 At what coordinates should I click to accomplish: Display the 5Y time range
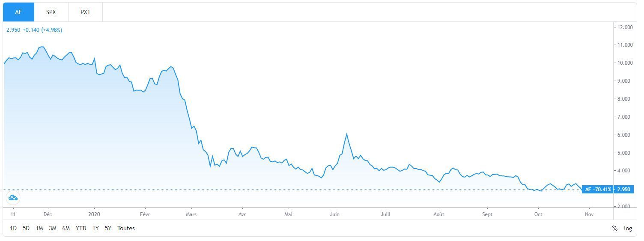(108, 228)
